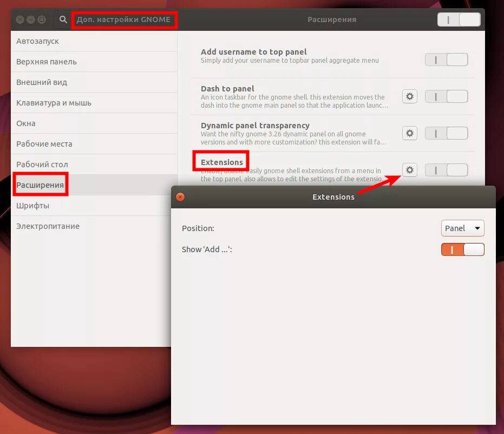Enable Dynamic panel transparency extension
Screen dimensions: 504x434
[x=446, y=133]
